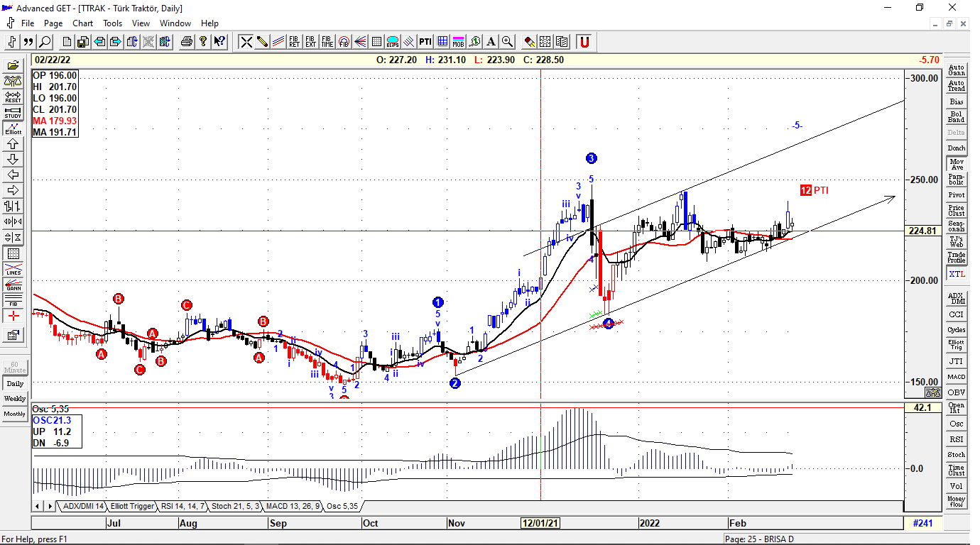Click the save diskette toolbar icon
This screenshot has height=545, width=980.
click(x=83, y=42)
